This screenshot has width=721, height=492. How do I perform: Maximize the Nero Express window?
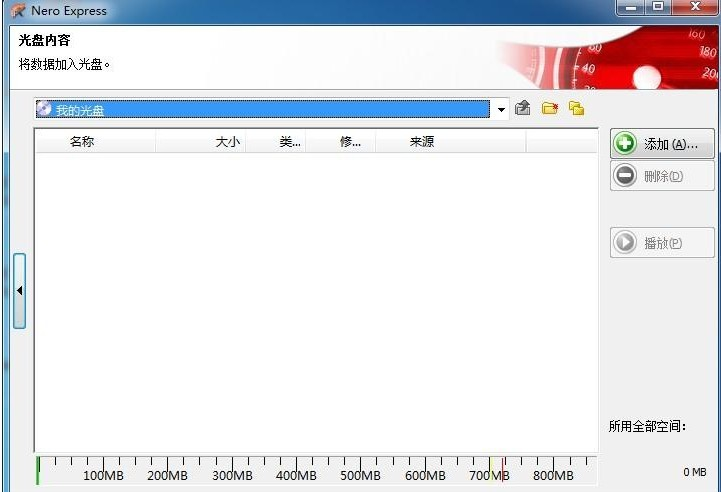pyautogui.click(x=658, y=7)
